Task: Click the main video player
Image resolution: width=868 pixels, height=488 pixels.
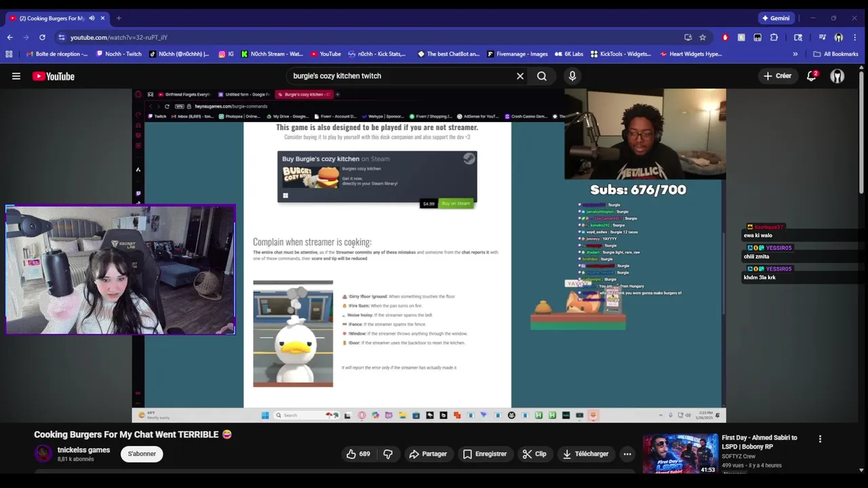Action: tap(429, 256)
